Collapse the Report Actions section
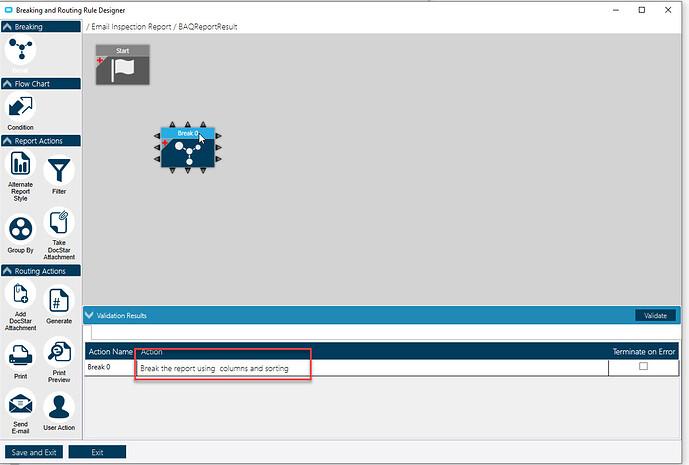Image resolution: width=689 pixels, height=465 pixels. click(x=7, y=141)
